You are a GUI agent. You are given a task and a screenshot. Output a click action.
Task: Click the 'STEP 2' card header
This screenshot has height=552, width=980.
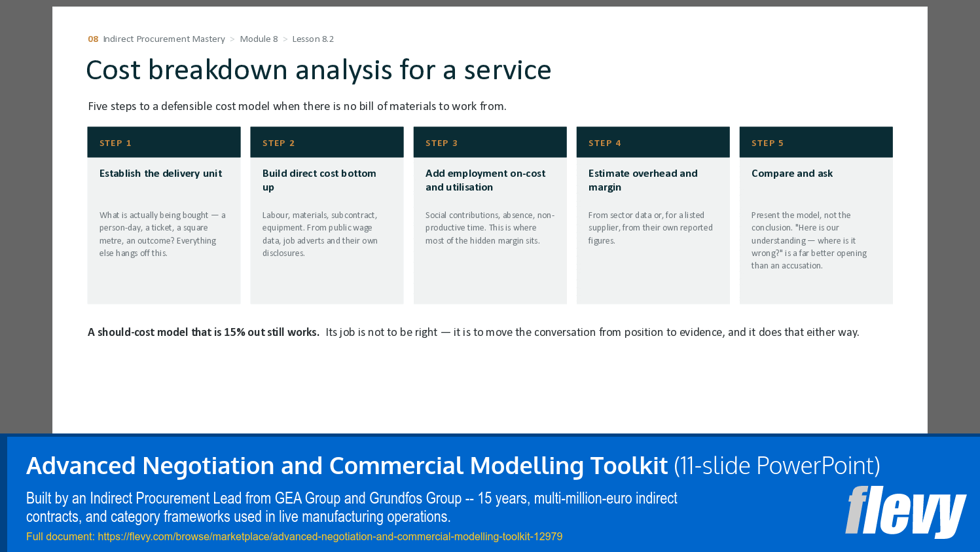[327, 142]
